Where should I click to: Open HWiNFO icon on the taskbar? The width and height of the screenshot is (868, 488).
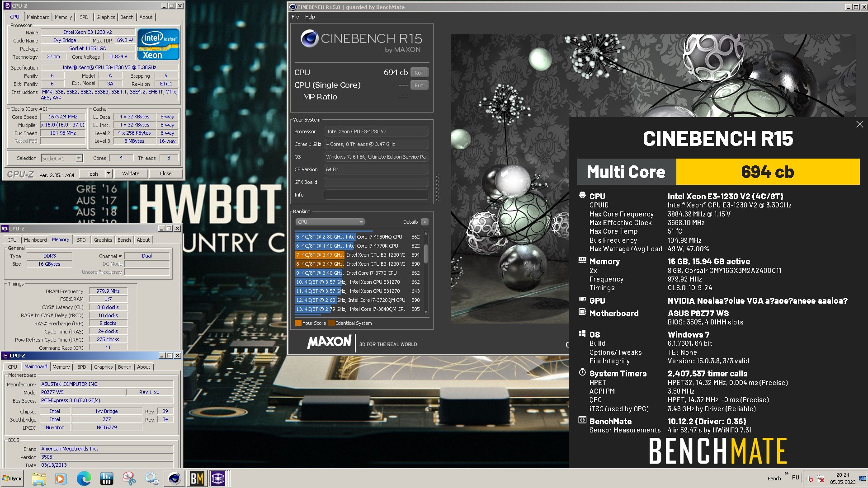pos(107,479)
